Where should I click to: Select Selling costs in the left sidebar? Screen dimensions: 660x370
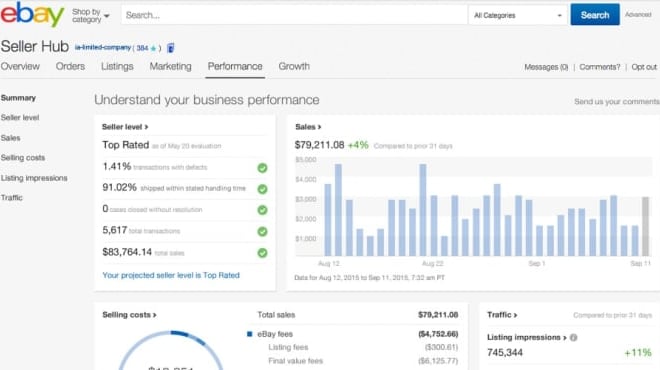tap(23, 158)
